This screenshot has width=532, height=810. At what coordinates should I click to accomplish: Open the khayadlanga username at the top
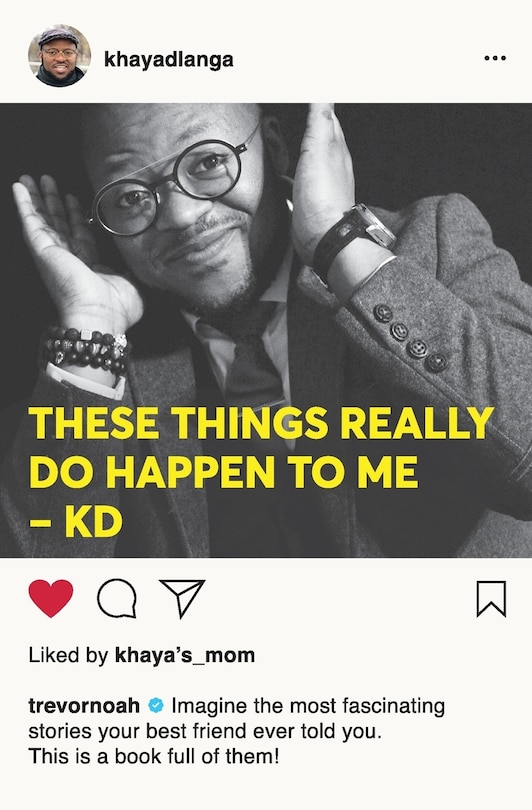pyautogui.click(x=169, y=59)
